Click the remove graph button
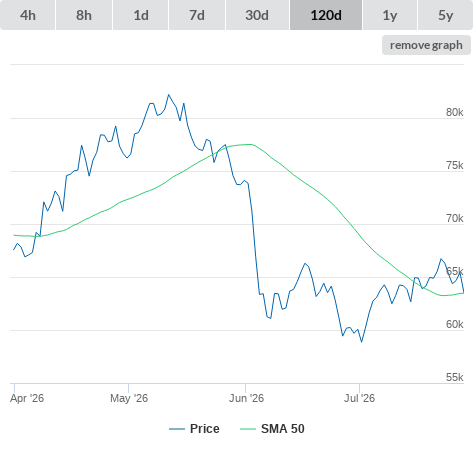 pyautogui.click(x=426, y=45)
